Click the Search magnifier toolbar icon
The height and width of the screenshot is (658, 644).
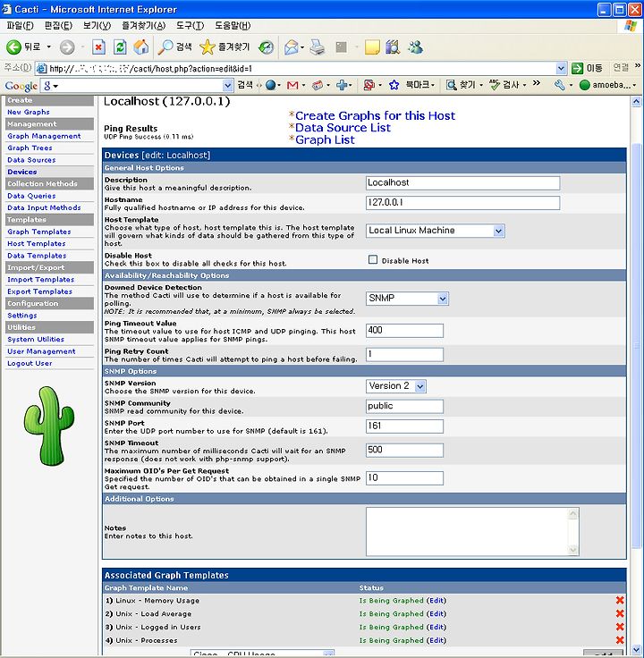tap(165, 47)
